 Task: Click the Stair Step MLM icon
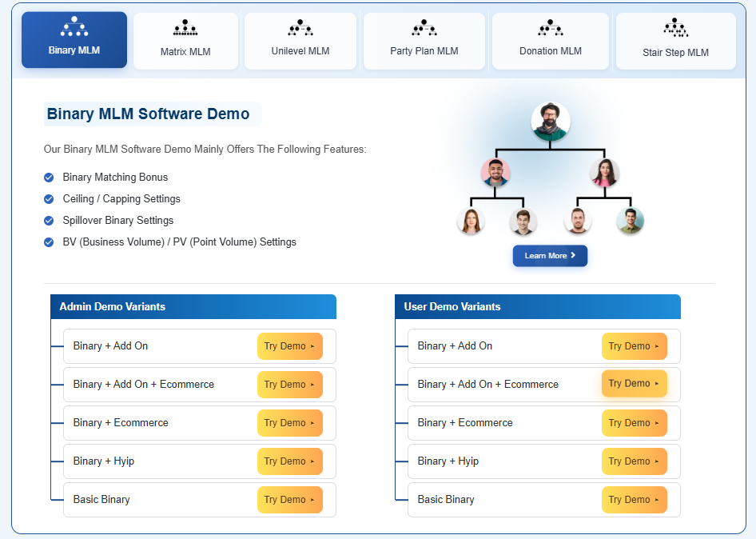[675, 29]
